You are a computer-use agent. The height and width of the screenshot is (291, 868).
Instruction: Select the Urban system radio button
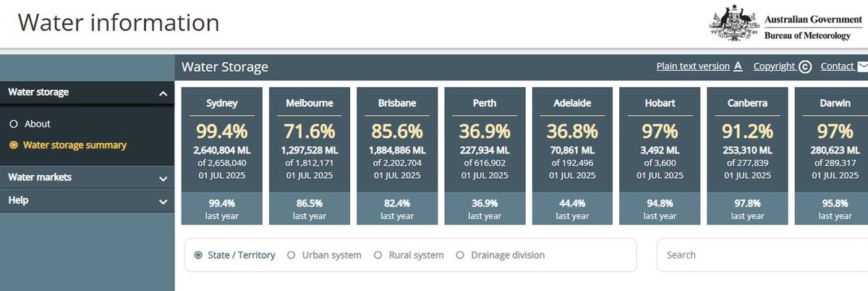click(x=292, y=255)
